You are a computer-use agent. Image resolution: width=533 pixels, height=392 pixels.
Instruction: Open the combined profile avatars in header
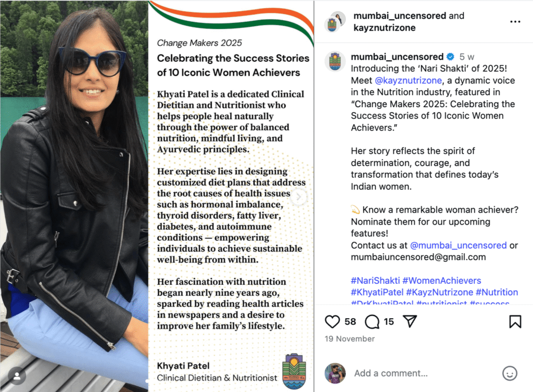(335, 21)
